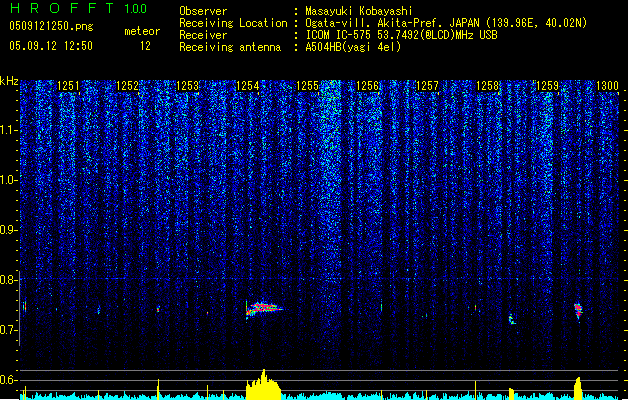Click the yellow intensity peak below 1254 echo

click(x=263, y=385)
